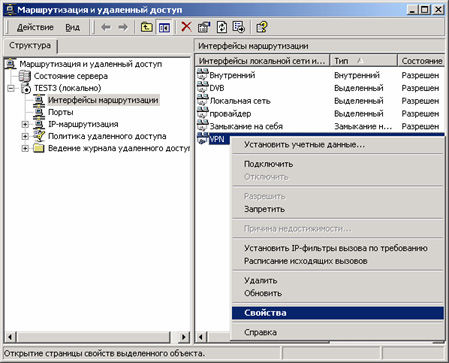Expand the IP-маршрутизация tree node

pyautogui.click(x=25, y=124)
